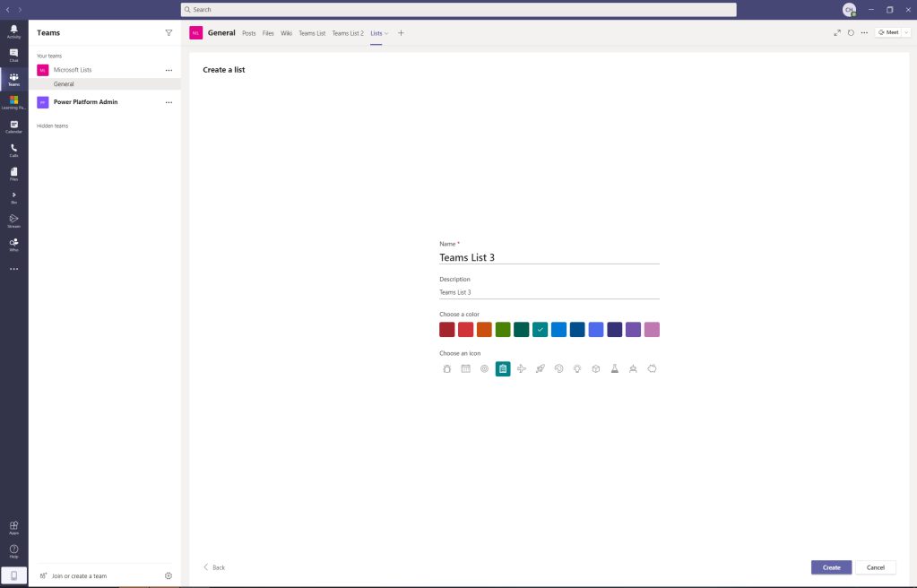Select the orange color swatch
Viewport: 917px width, 588px height.
(x=484, y=330)
